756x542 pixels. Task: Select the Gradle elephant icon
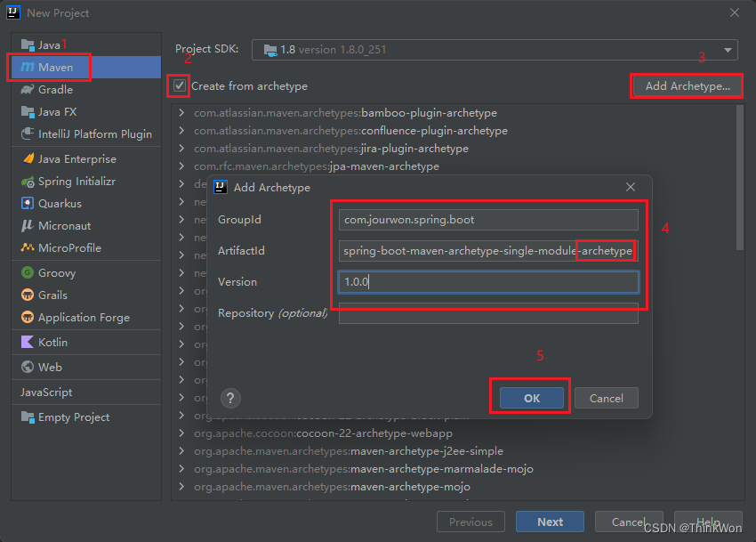click(28, 89)
